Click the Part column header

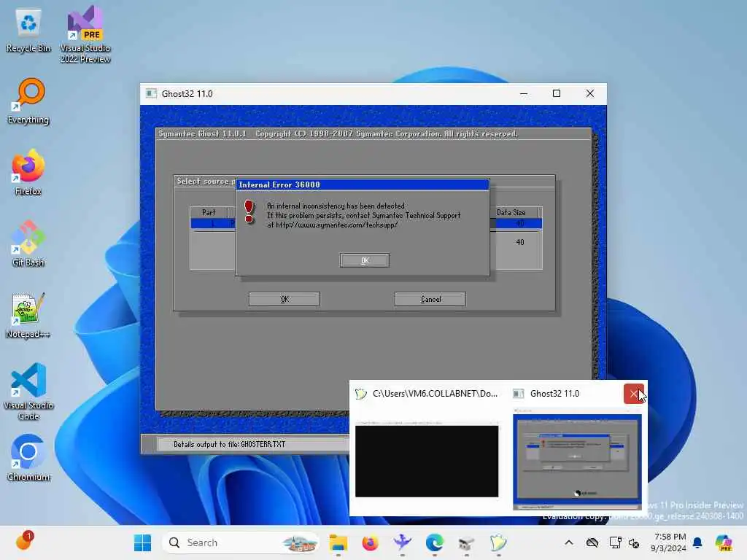[209, 212]
